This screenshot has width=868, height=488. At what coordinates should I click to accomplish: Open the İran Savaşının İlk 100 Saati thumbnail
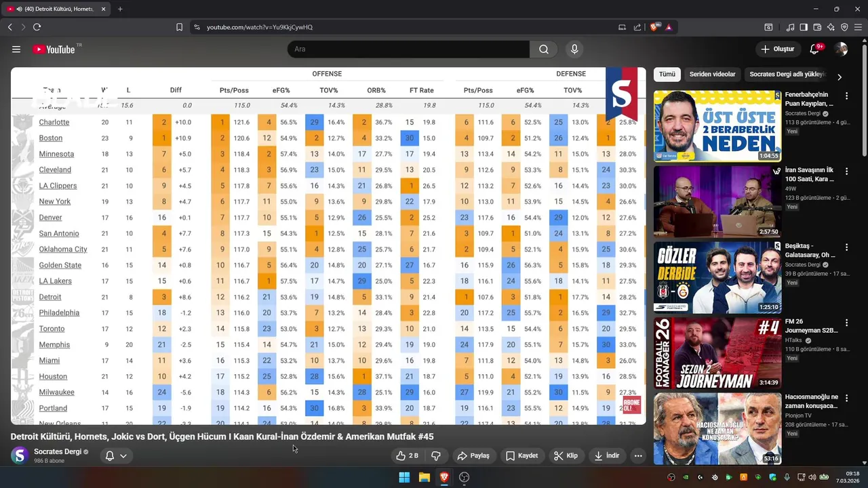(x=717, y=201)
